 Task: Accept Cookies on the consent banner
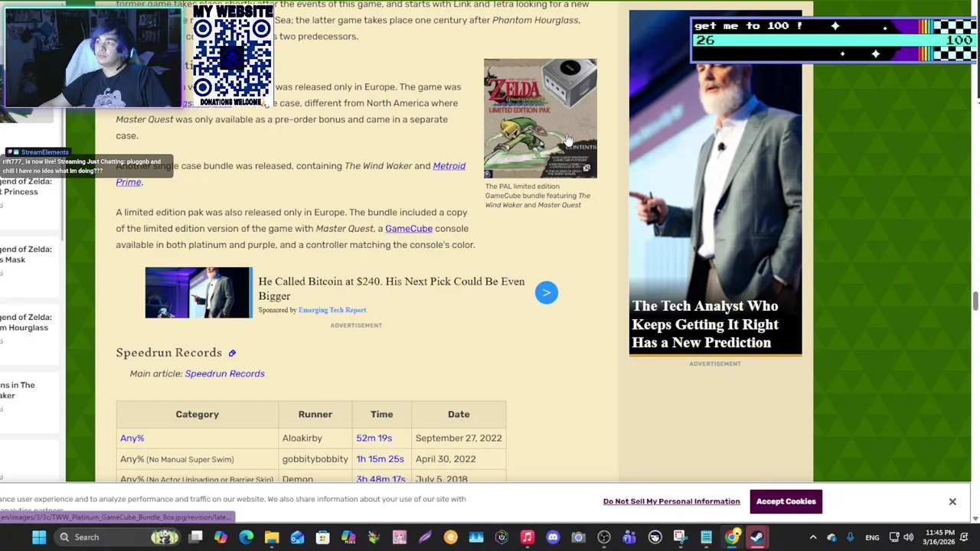tap(786, 501)
